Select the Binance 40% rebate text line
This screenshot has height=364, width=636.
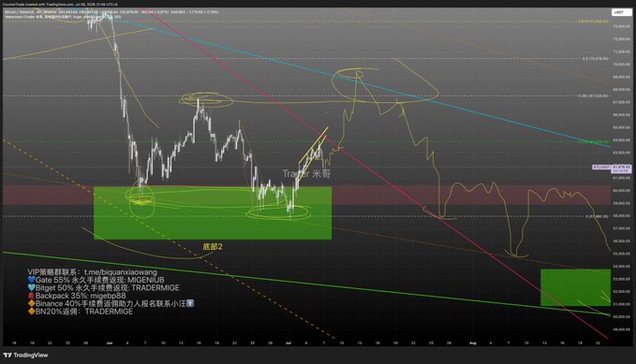(111, 303)
